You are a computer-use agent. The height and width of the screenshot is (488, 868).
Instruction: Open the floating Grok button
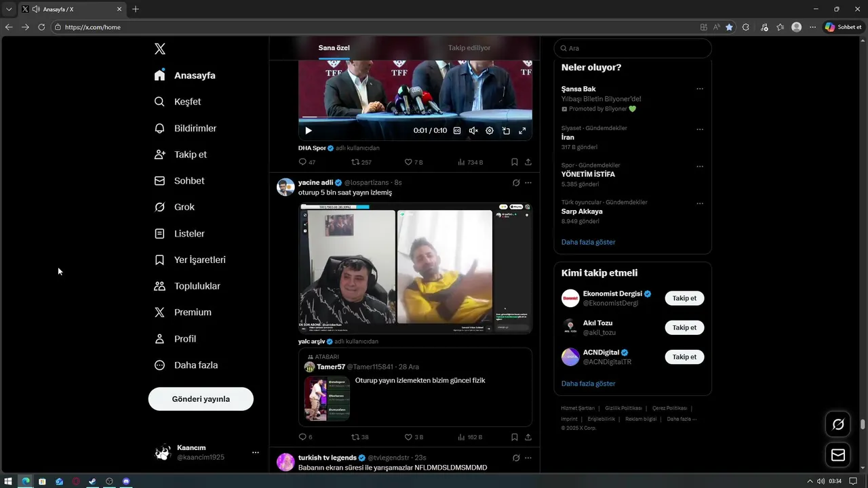838,424
